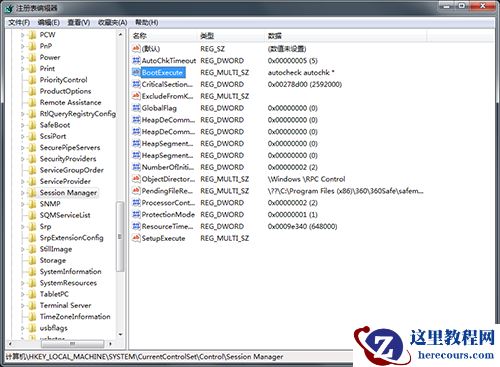500x367 pixels.
Task: Click the SafeBoot folder icon
Action: tap(32, 125)
